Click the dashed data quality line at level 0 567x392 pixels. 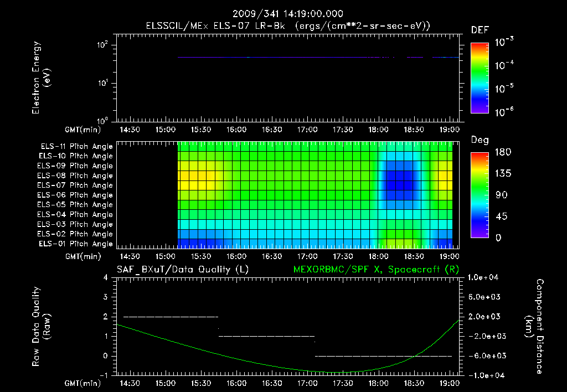pyautogui.click(x=384, y=356)
